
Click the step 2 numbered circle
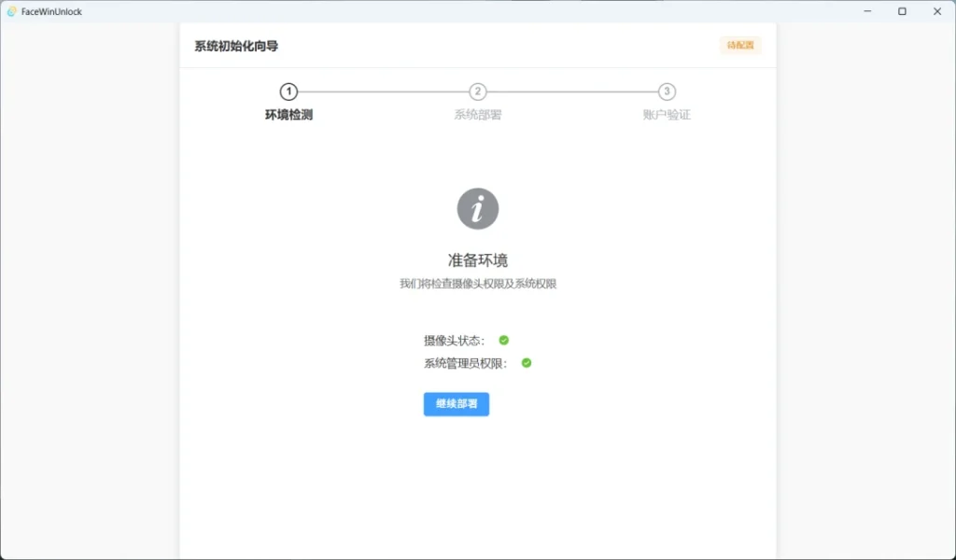(478, 92)
